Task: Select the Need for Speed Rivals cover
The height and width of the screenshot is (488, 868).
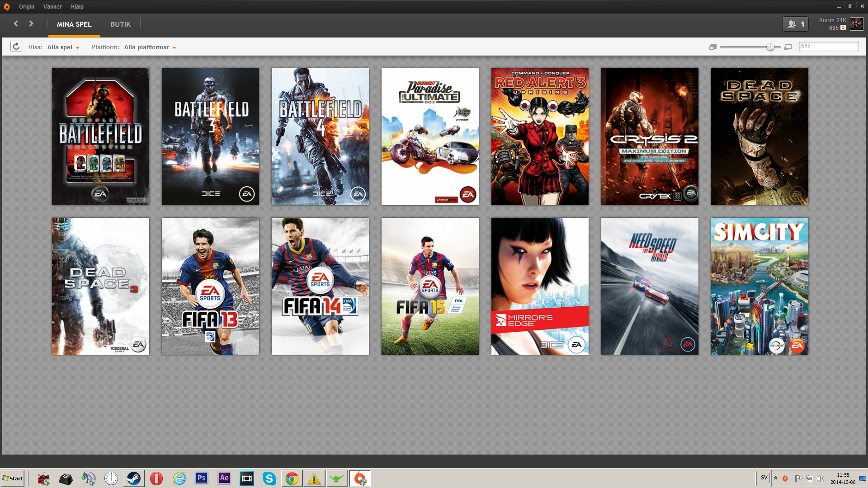Action: coord(650,286)
